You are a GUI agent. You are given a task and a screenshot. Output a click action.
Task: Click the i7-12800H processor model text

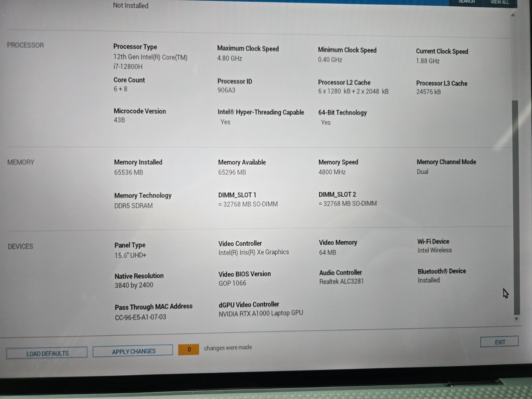tap(128, 66)
